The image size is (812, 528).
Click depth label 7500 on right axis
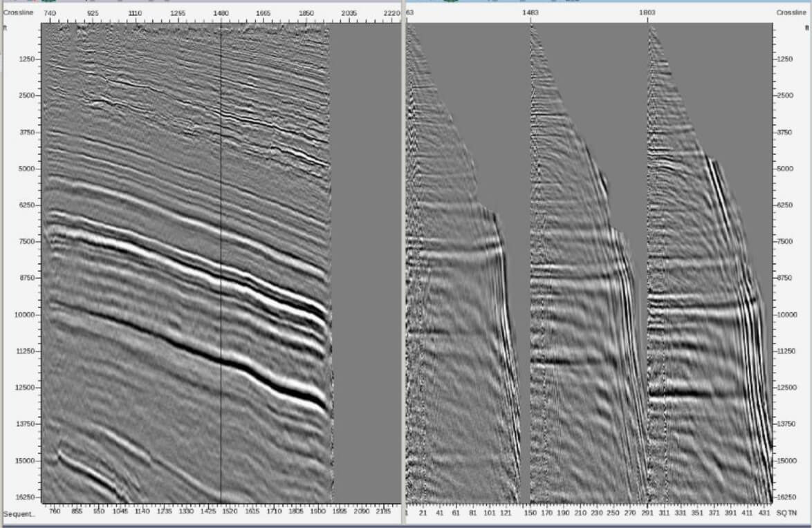click(784, 242)
